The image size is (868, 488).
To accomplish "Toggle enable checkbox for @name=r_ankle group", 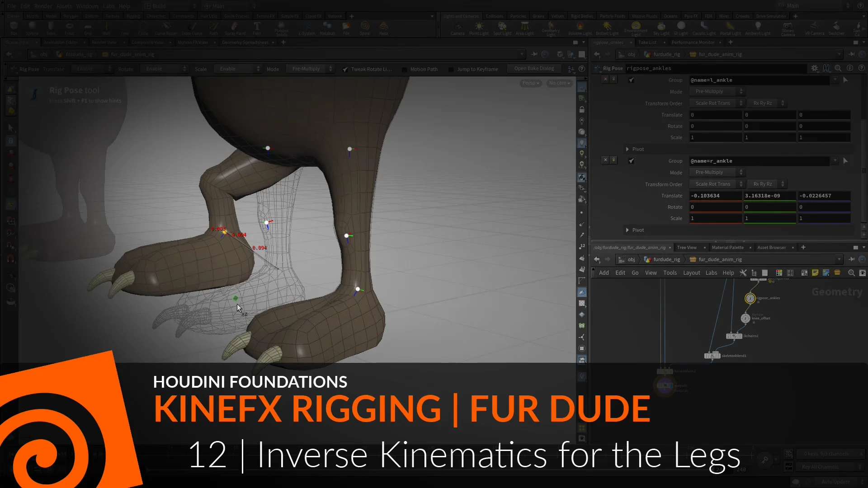I will point(632,161).
